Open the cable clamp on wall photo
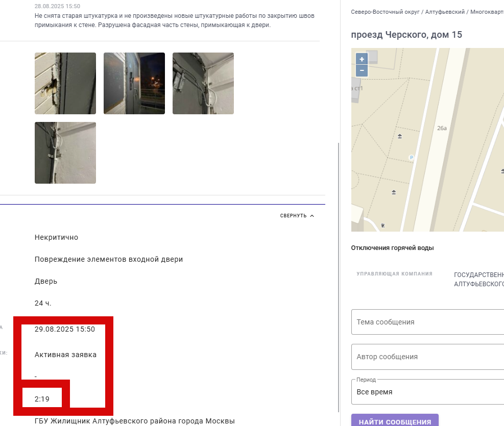504x426 pixels. click(x=65, y=153)
